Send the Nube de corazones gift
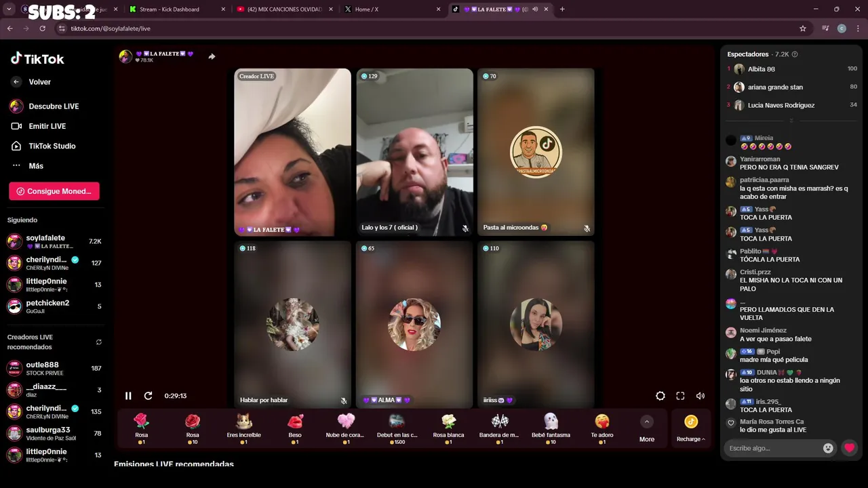The width and height of the screenshot is (868, 488). coord(346,429)
